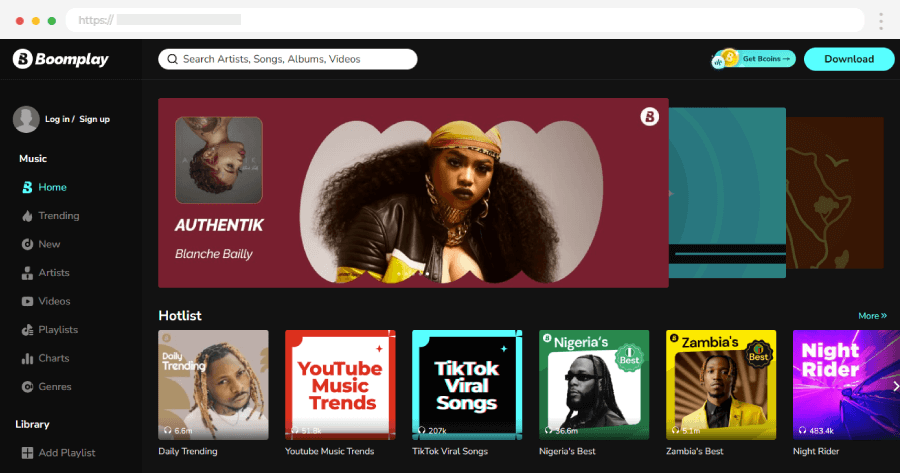900x473 pixels.
Task: Click the Add Playlist grid icon
Action: point(28,453)
